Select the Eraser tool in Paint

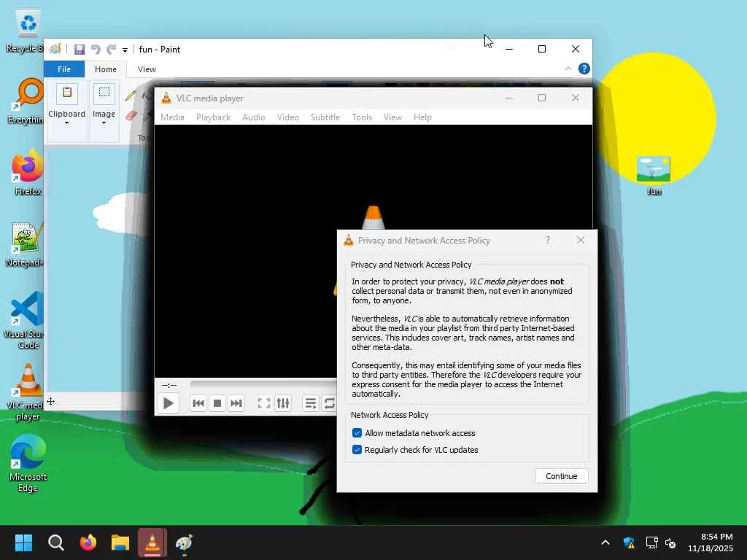(131, 115)
